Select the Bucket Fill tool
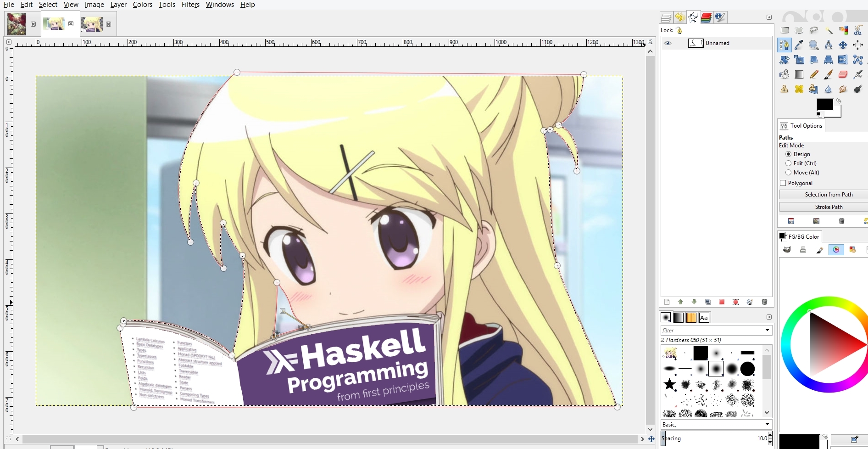 point(784,74)
